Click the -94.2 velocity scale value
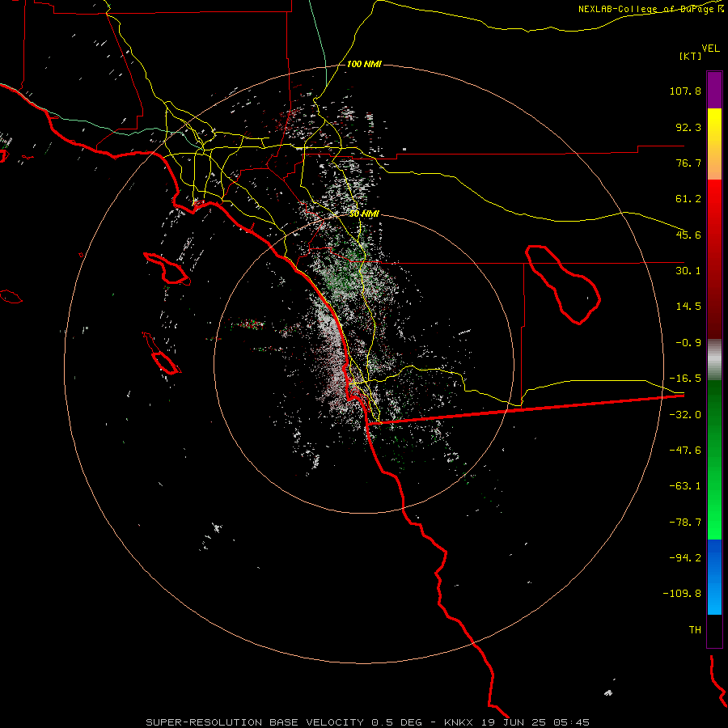728x728 pixels. [x=685, y=557]
